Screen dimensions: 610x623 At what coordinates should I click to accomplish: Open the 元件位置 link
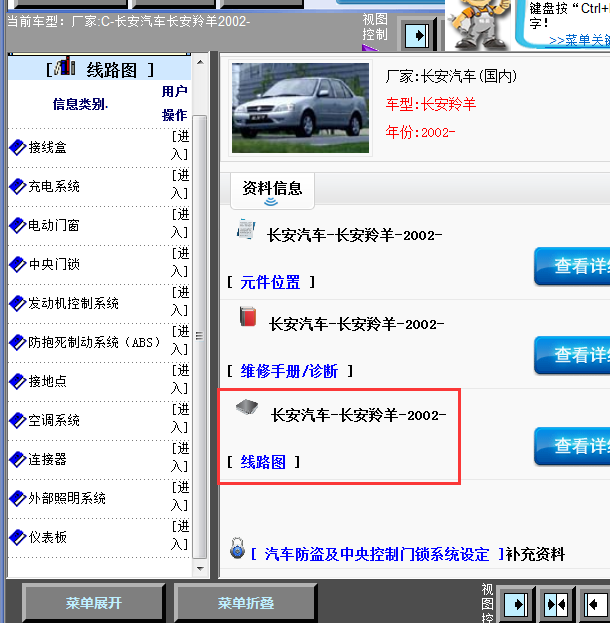click(x=270, y=282)
